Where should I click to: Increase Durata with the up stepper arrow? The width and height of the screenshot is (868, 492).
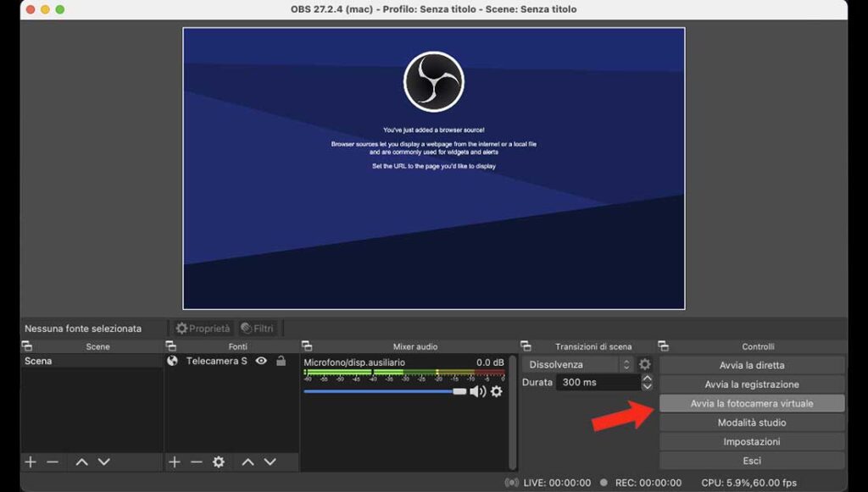point(647,379)
